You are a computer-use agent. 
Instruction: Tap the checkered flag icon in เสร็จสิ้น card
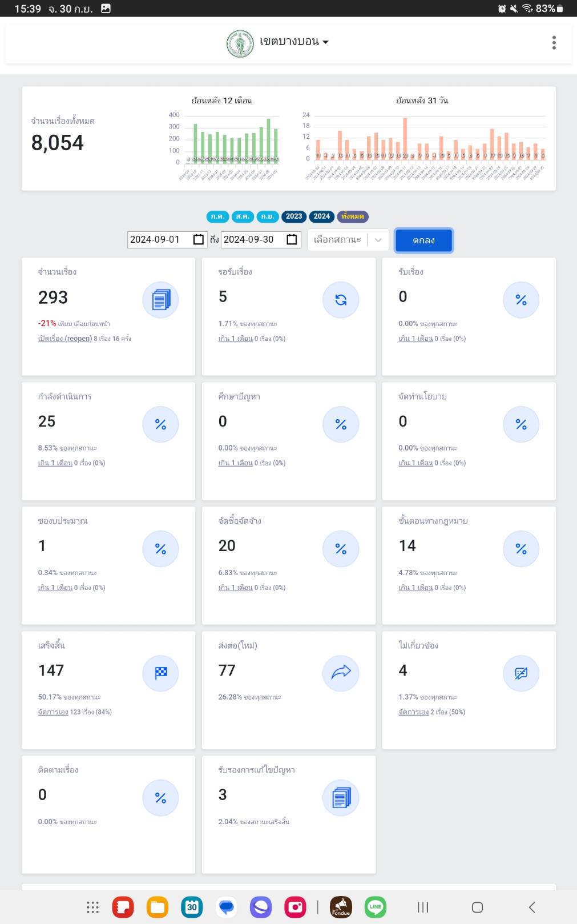coord(160,673)
